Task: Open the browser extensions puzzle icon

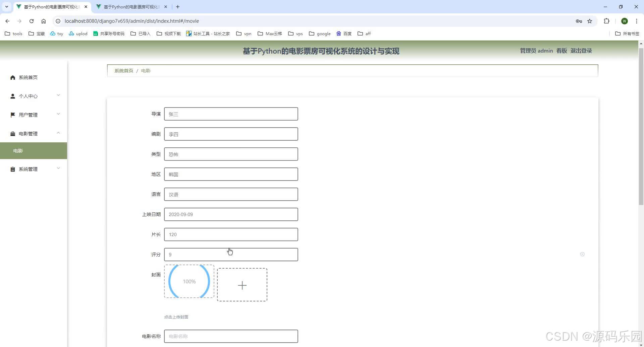Action: (607, 21)
